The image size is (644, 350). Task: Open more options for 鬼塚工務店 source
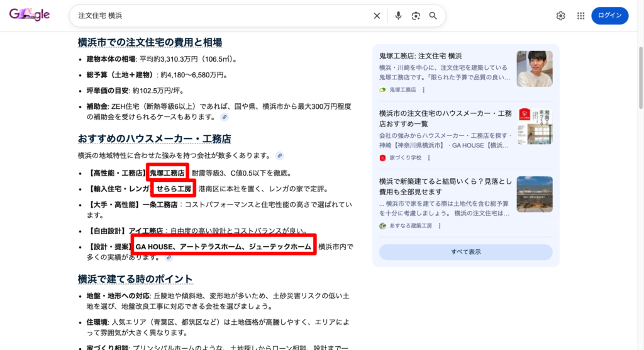[x=423, y=89]
